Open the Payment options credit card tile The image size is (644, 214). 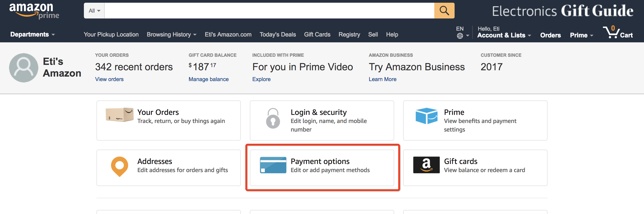(322, 168)
